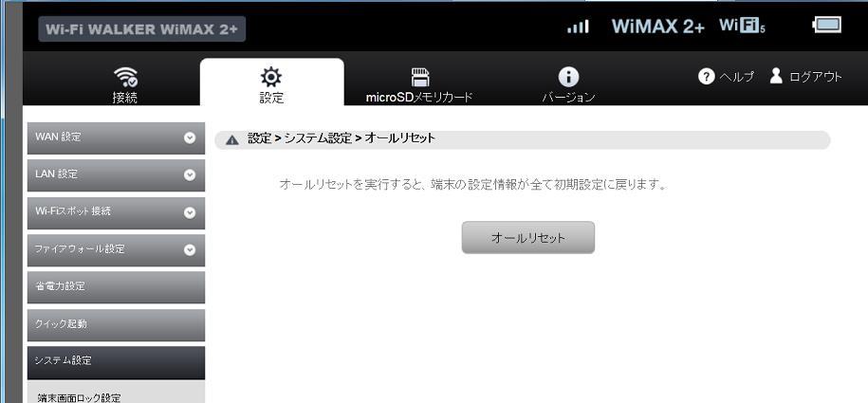Click the battery level icon
This screenshot has width=868, height=403.
coord(826,25)
